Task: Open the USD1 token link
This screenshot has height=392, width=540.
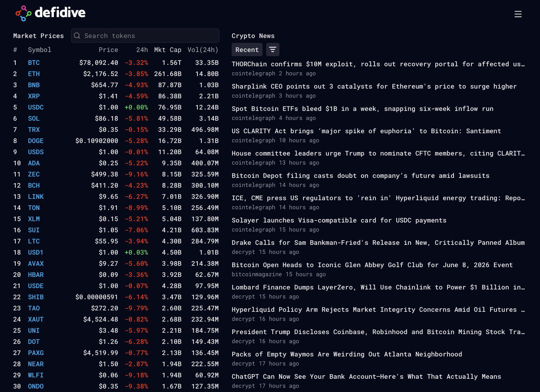Action: pos(36,252)
